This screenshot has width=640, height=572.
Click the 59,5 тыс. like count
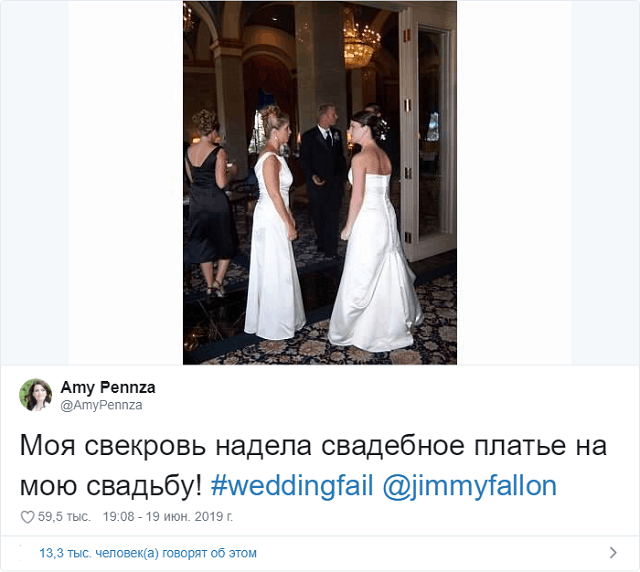tap(64, 517)
